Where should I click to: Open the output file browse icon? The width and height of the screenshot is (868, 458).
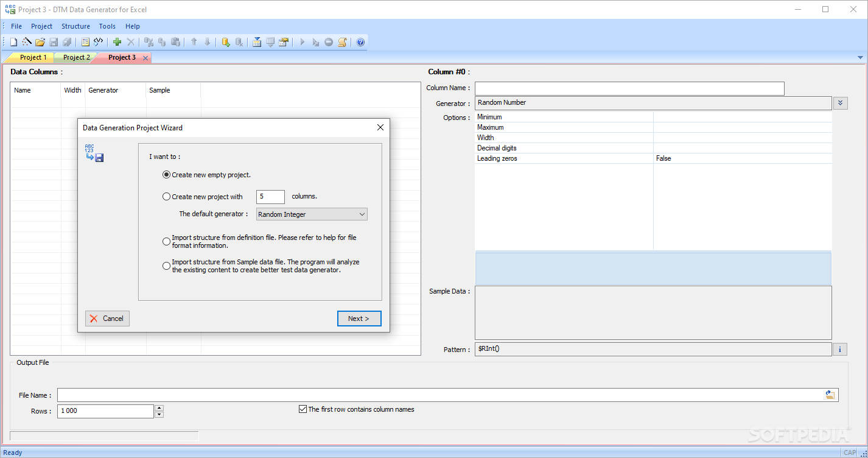tap(830, 394)
